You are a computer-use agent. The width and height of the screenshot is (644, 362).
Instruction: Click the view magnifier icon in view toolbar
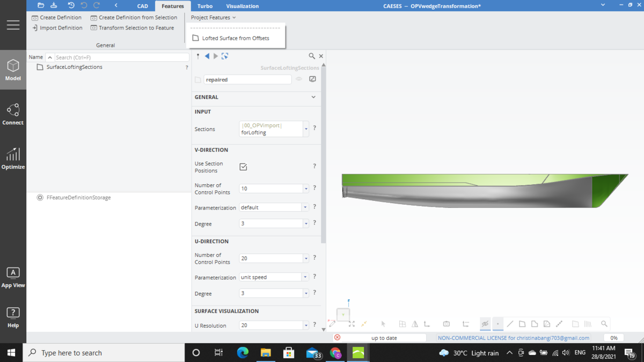[604, 324]
